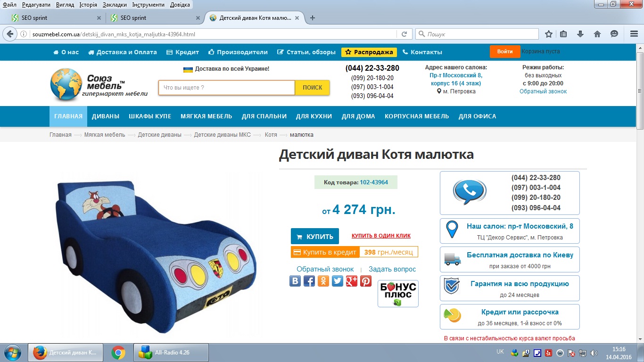The image size is (644, 362).
Task: Share the product on VKontakte icon
Action: click(x=295, y=281)
